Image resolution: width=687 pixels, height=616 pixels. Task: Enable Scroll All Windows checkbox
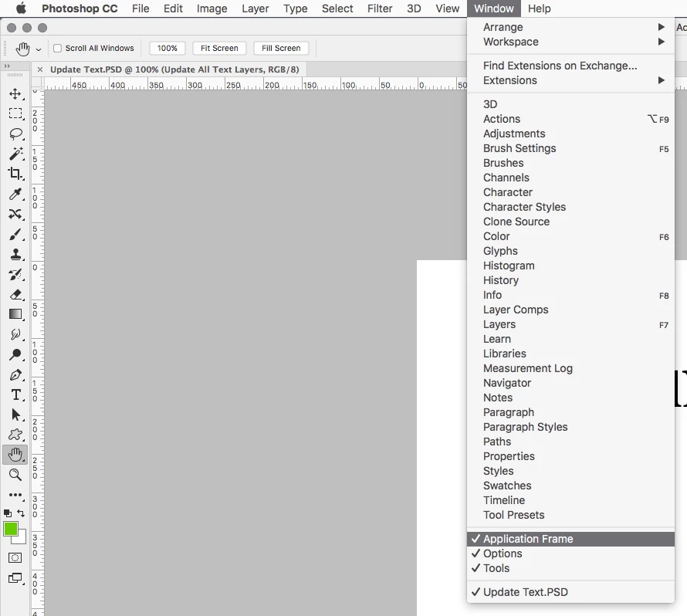[x=57, y=48]
